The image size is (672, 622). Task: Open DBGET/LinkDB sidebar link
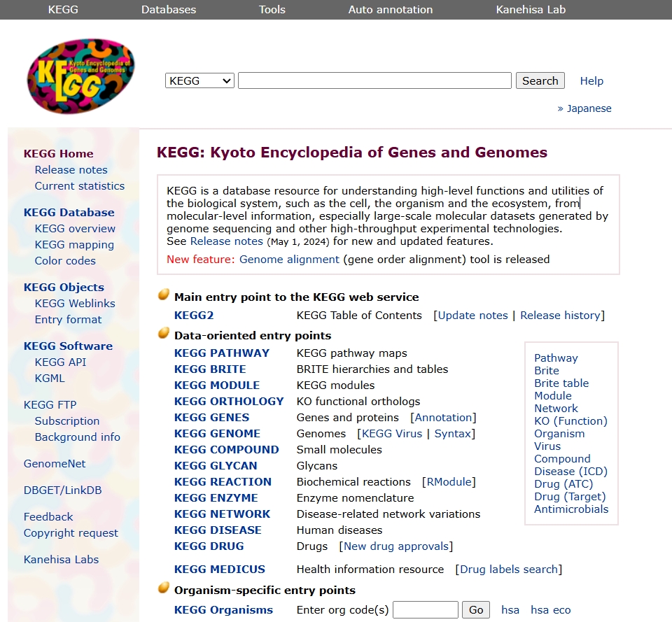pyautogui.click(x=62, y=490)
